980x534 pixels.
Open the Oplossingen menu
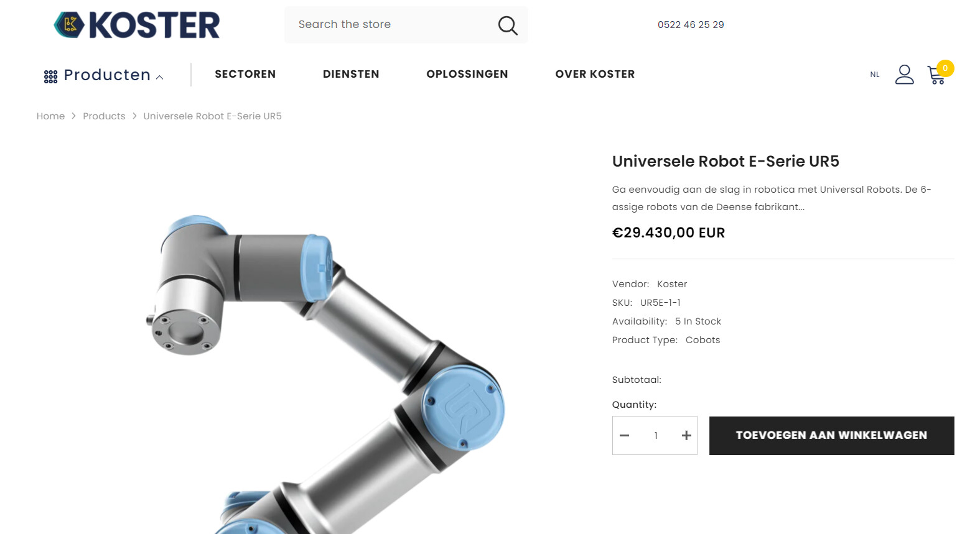(x=467, y=74)
